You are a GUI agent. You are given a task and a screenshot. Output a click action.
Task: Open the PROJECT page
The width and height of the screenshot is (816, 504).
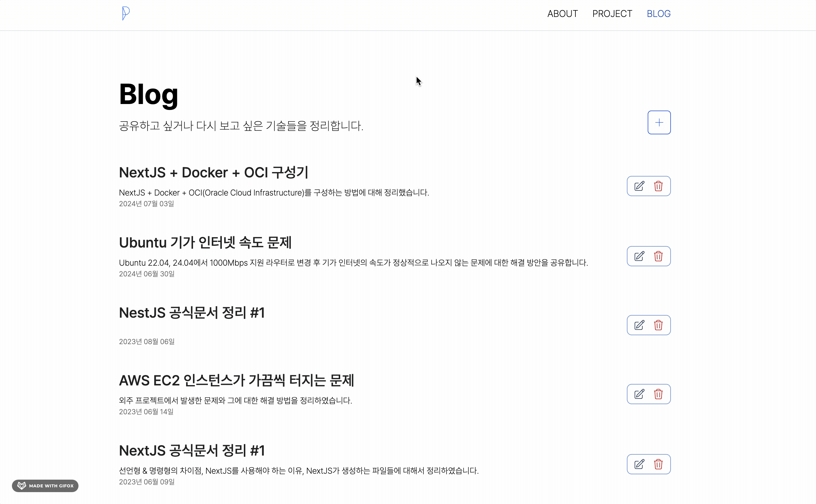pos(612,14)
